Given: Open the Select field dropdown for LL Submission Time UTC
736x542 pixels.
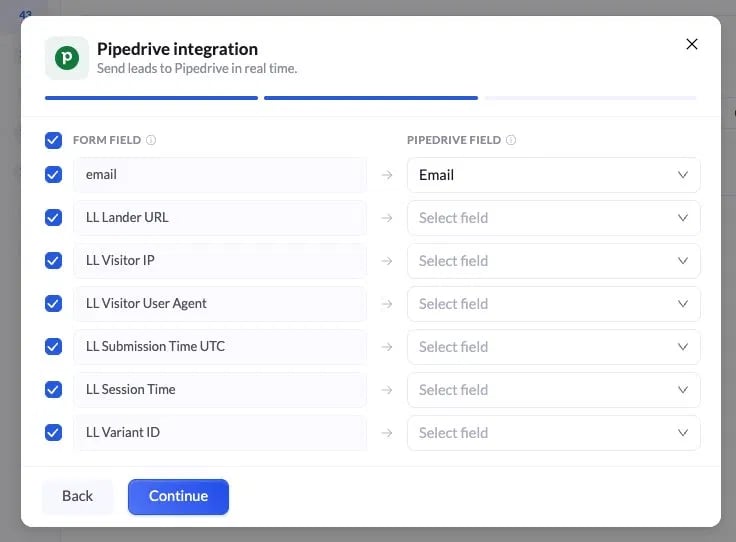Looking at the screenshot, I should coord(553,347).
